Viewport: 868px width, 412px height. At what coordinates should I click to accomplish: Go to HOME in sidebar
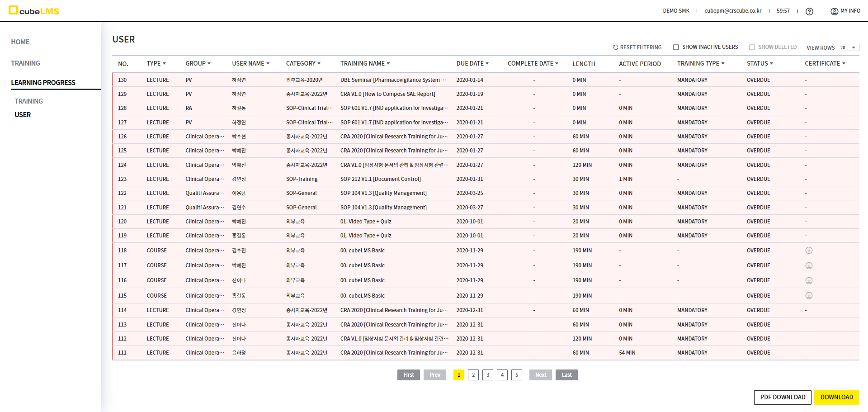(x=20, y=42)
